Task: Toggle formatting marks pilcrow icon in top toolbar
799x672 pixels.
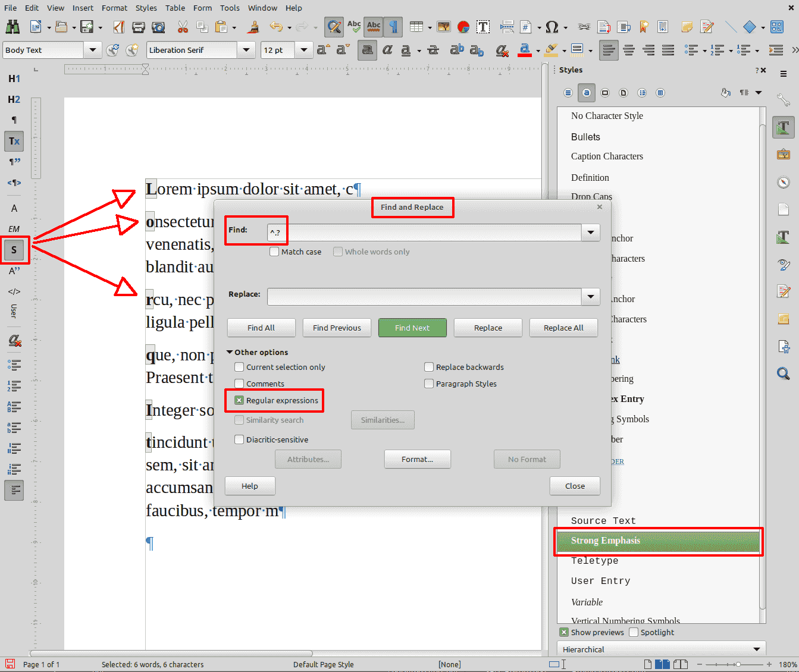Action: point(393,27)
